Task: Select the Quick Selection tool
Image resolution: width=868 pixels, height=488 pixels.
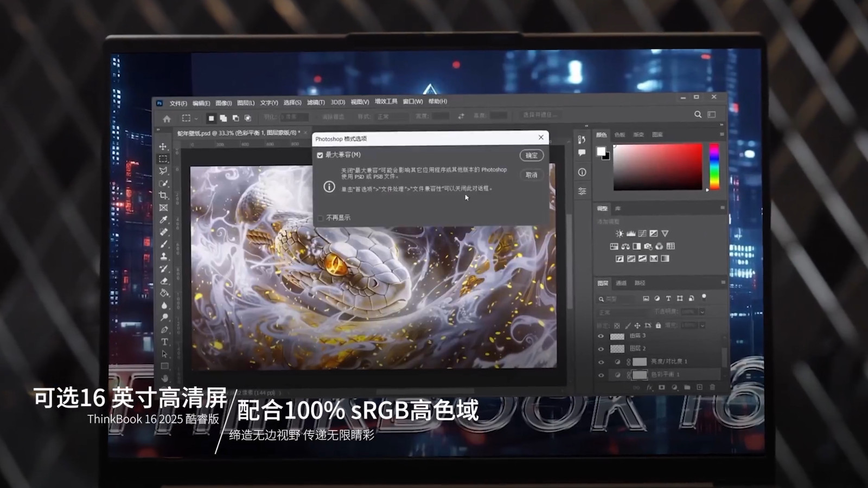Action: click(163, 183)
